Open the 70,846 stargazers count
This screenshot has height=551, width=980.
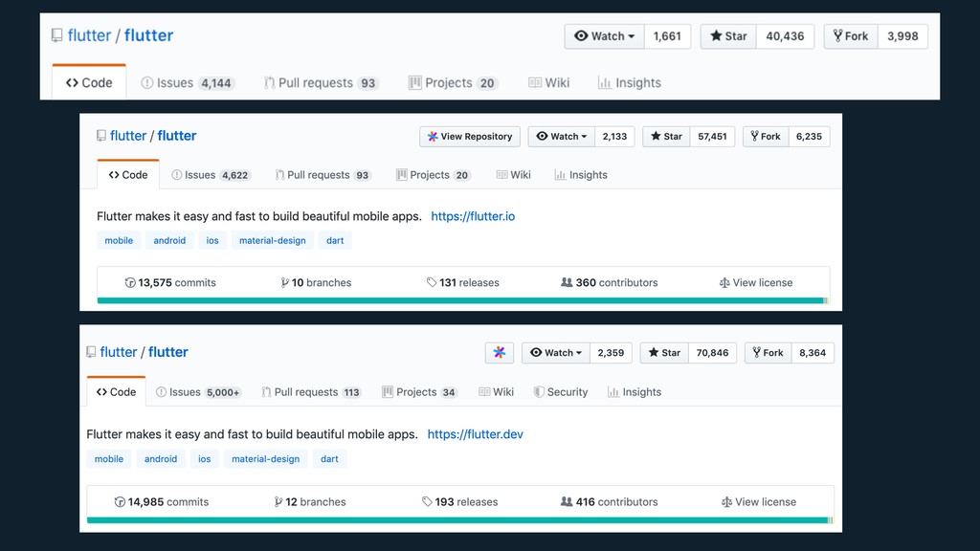tap(712, 352)
